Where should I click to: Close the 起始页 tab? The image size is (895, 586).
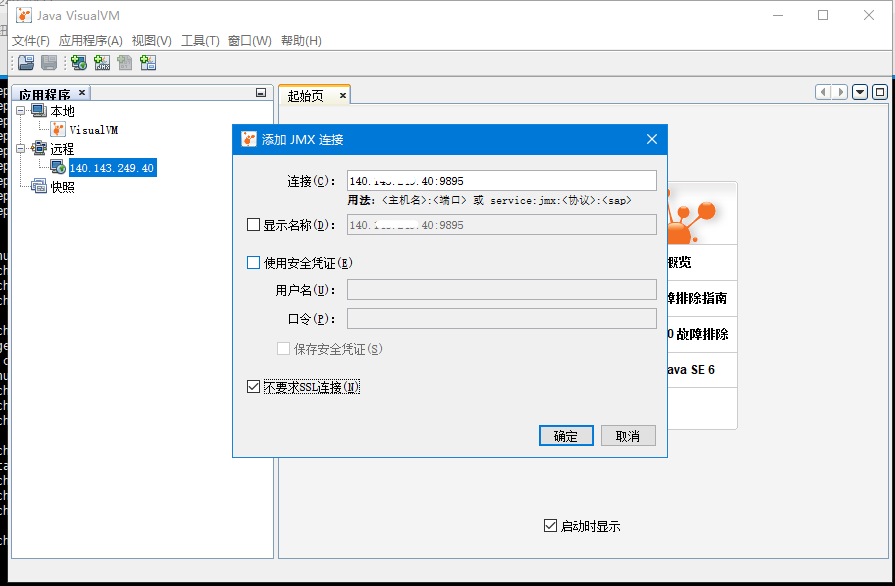tap(342, 96)
